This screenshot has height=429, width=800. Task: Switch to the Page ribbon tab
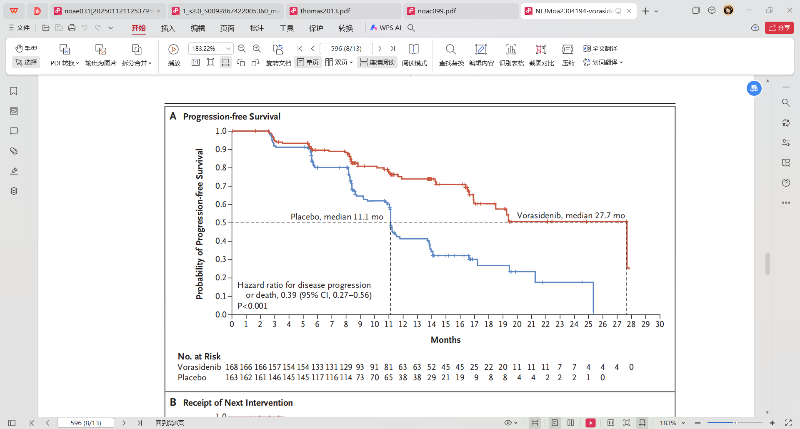pyautogui.click(x=227, y=28)
